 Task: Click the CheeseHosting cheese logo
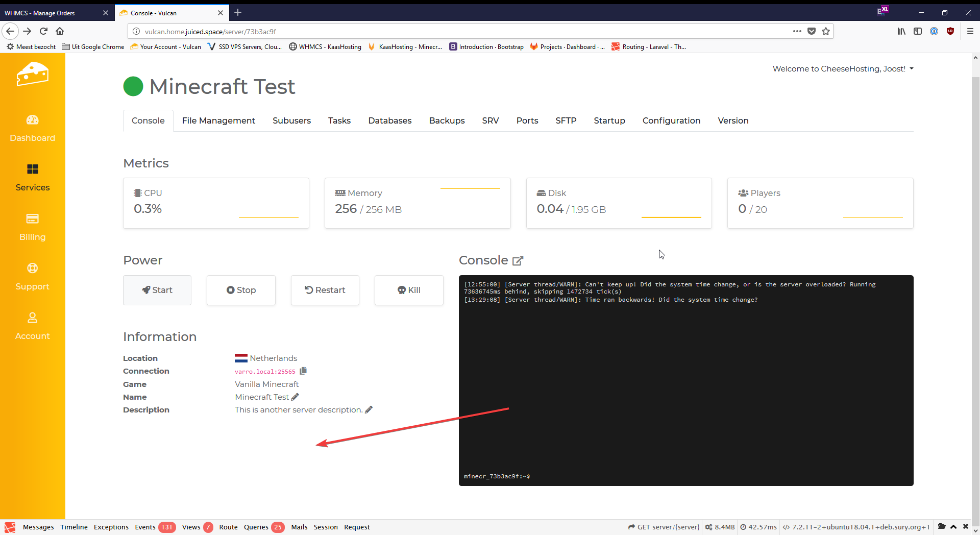tap(32, 75)
